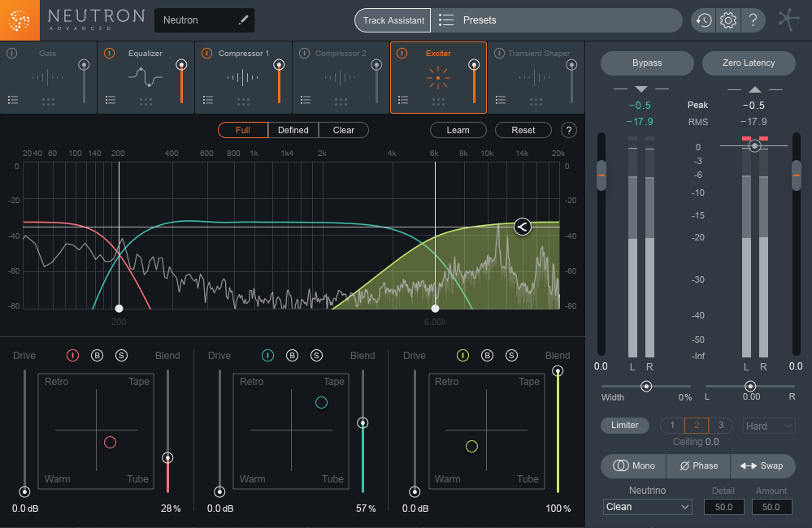The height and width of the screenshot is (528, 812).
Task: Click the Bypass button
Action: (x=647, y=63)
